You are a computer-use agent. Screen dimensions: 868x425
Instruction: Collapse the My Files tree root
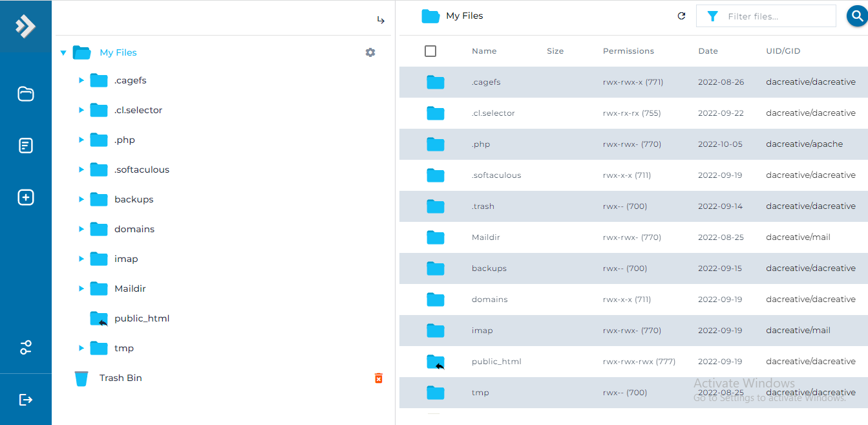tap(63, 52)
